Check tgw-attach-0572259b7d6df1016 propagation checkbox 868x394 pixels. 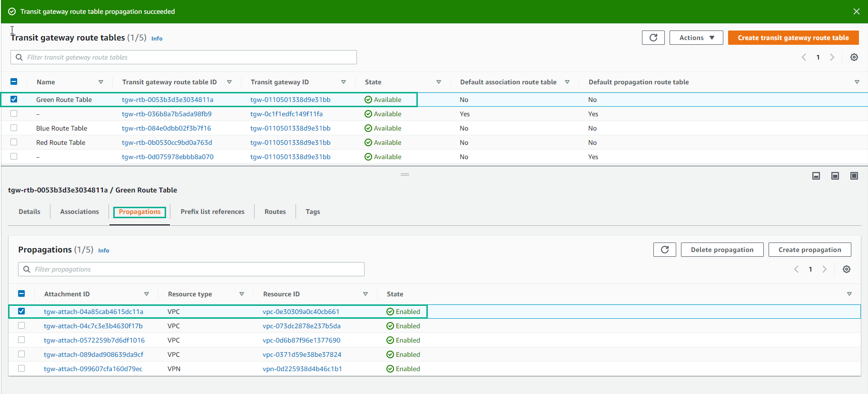tap(21, 340)
